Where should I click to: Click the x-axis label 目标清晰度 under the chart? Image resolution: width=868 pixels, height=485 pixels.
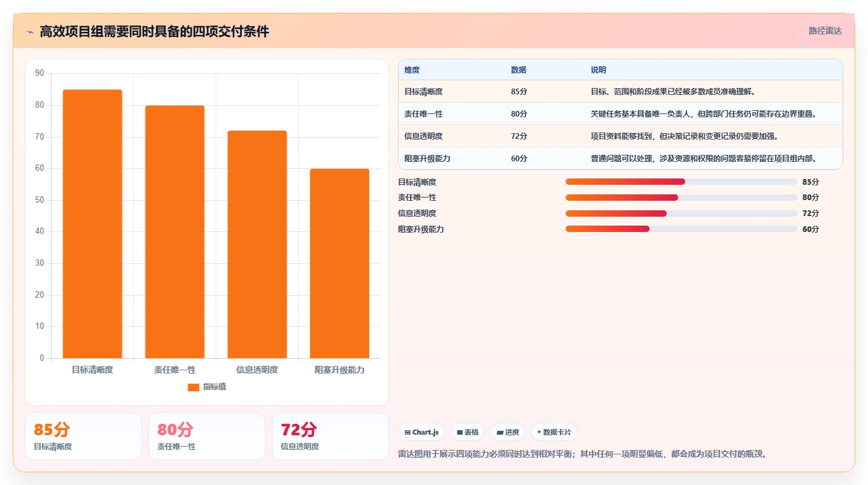92,370
